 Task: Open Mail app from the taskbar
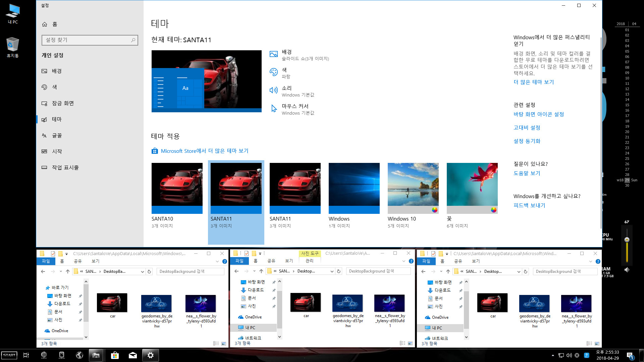(133, 355)
